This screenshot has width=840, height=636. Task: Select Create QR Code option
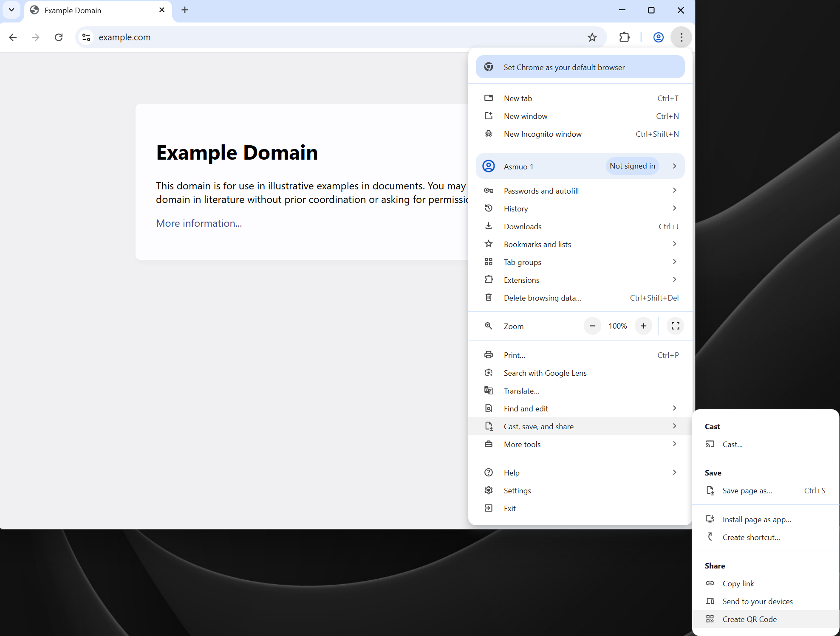[749, 619]
